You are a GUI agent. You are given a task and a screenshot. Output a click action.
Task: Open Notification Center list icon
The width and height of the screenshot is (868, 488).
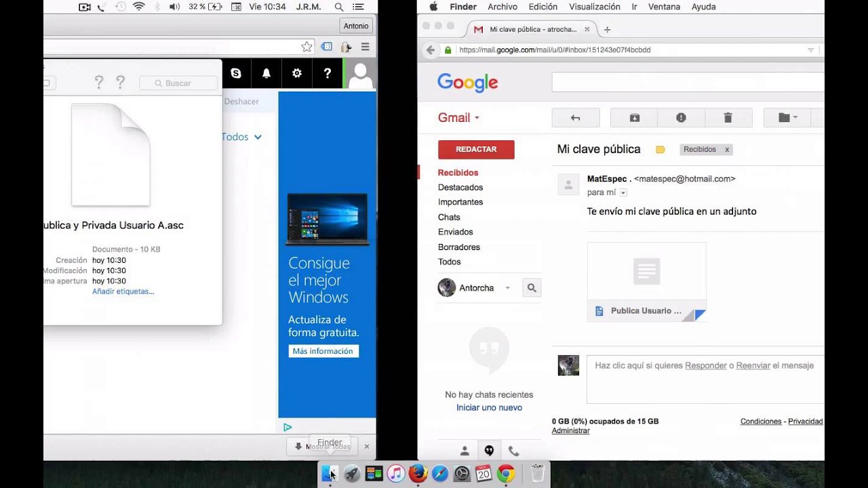[359, 7]
